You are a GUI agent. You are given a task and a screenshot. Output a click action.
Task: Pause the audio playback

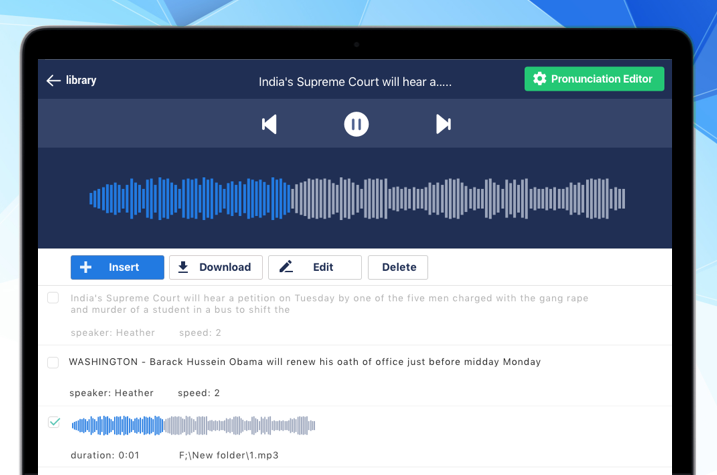coord(356,124)
